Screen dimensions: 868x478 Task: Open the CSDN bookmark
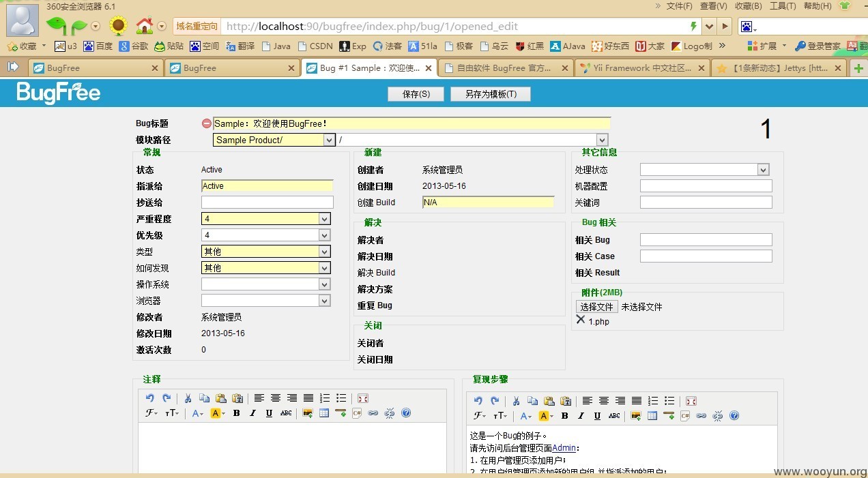[x=316, y=46]
